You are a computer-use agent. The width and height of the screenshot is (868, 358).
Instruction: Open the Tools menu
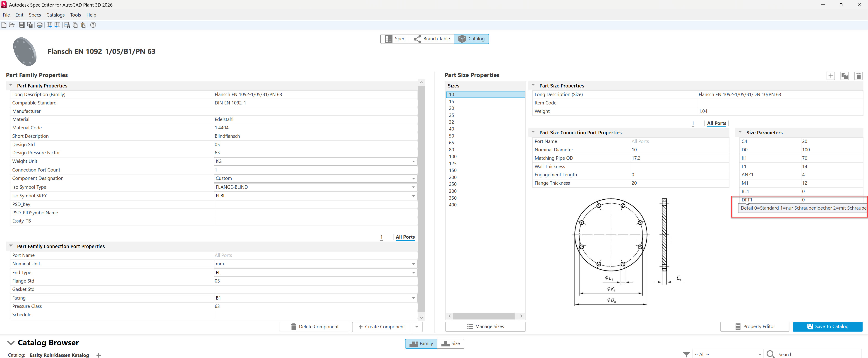[x=75, y=15]
